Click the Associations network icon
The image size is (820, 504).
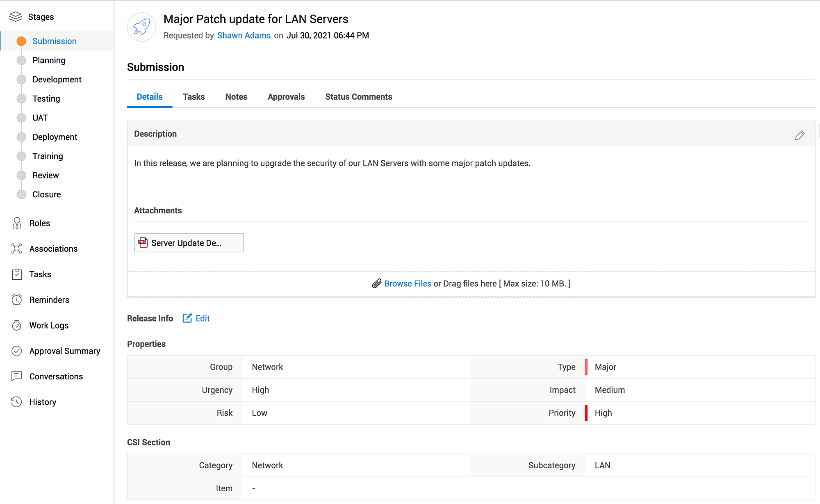[x=17, y=249]
